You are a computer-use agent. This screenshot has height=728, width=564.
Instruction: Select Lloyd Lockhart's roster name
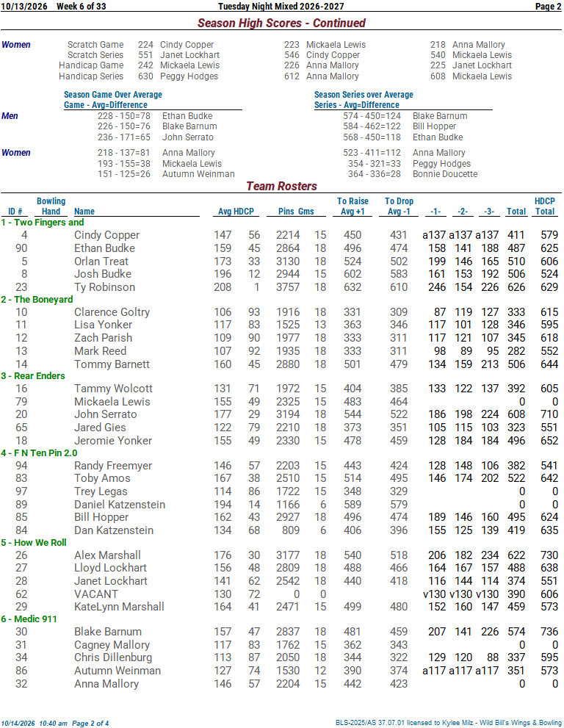coord(110,569)
